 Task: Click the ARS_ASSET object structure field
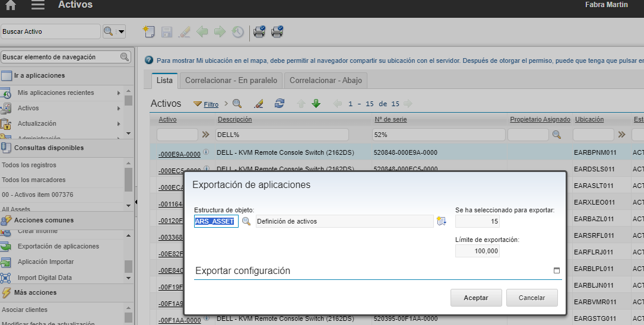click(216, 221)
